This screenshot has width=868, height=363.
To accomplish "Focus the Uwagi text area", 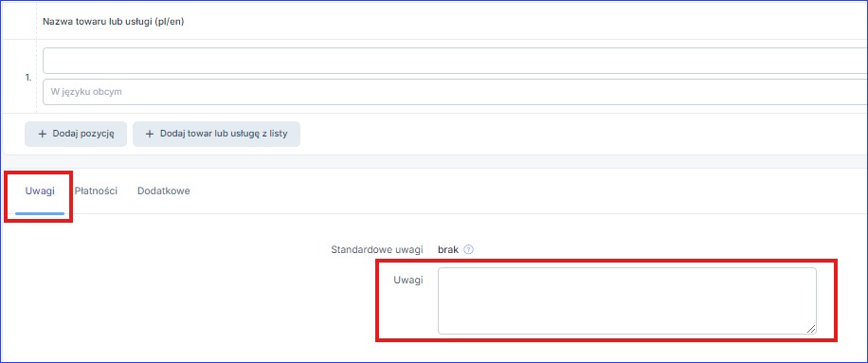I will point(627,301).
